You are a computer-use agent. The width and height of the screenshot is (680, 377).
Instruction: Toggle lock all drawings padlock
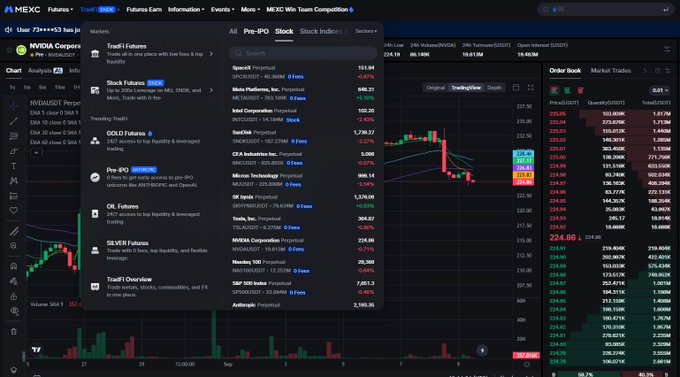pyautogui.click(x=13, y=296)
